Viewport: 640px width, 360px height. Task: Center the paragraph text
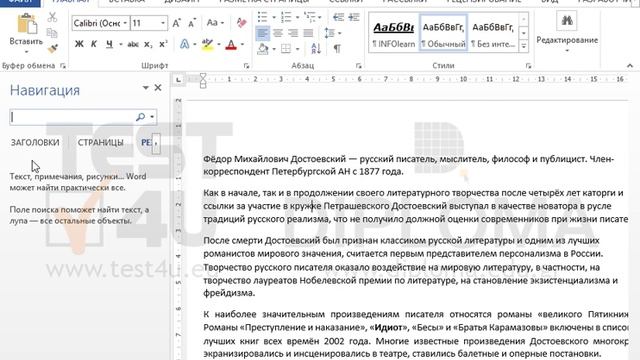[278, 33]
